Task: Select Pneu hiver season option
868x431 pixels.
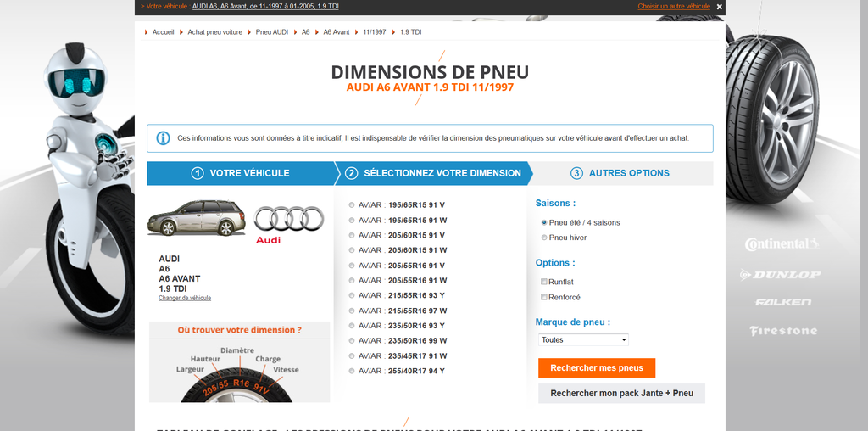Action: point(544,238)
